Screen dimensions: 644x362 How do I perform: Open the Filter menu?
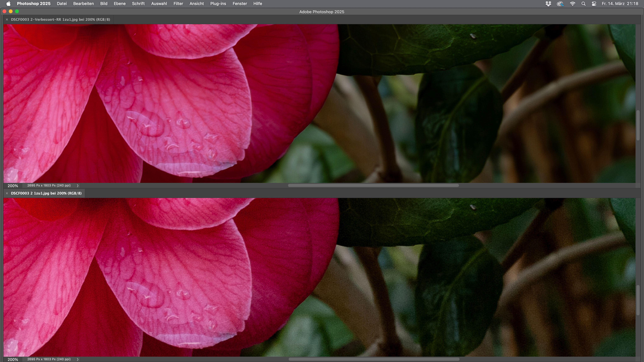click(x=178, y=3)
